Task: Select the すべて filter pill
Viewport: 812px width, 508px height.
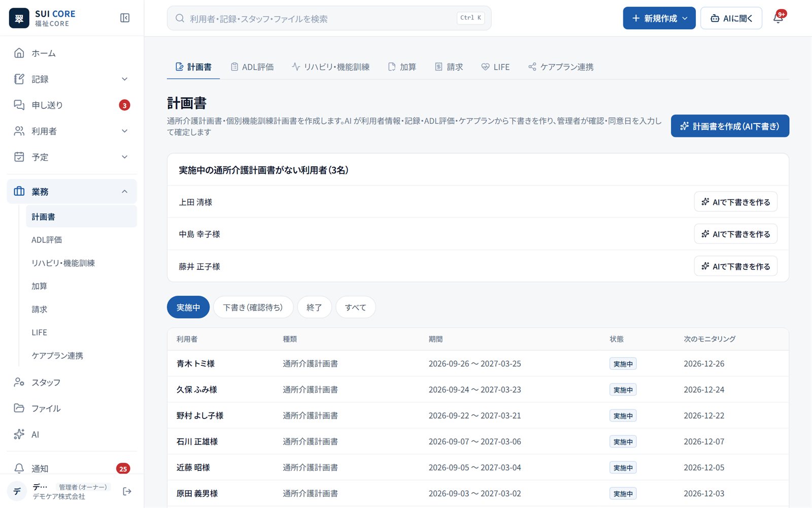Action: tap(356, 307)
